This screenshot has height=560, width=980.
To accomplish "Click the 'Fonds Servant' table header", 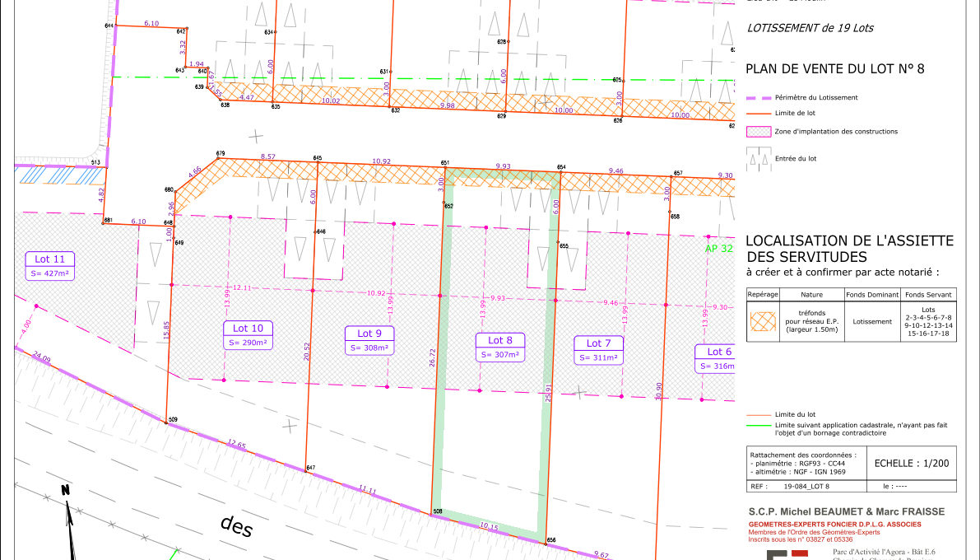I will pos(928,295).
